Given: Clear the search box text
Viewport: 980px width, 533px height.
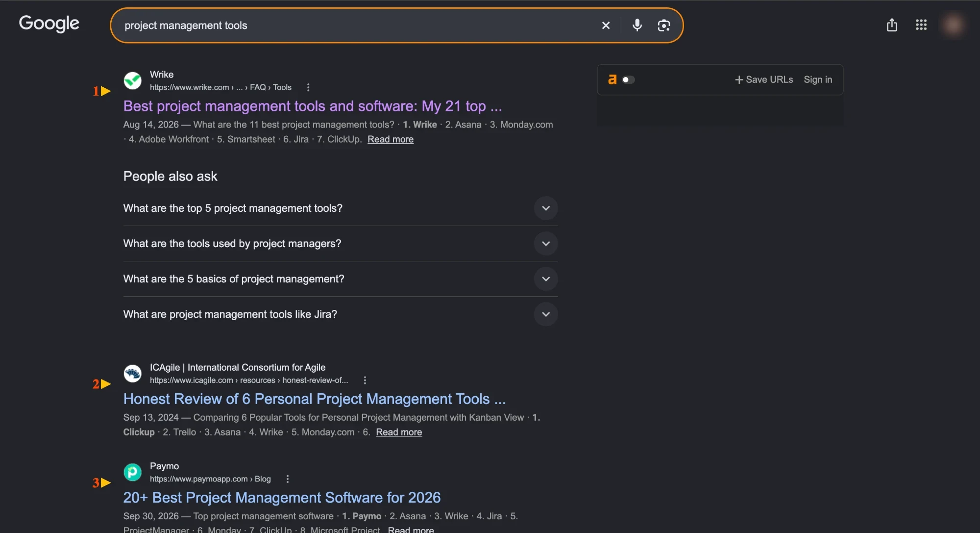Looking at the screenshot, I should (606, 25).
